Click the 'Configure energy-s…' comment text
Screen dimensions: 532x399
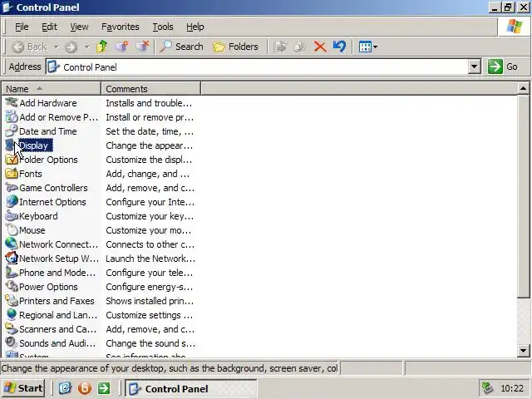(x=150, y=287)
